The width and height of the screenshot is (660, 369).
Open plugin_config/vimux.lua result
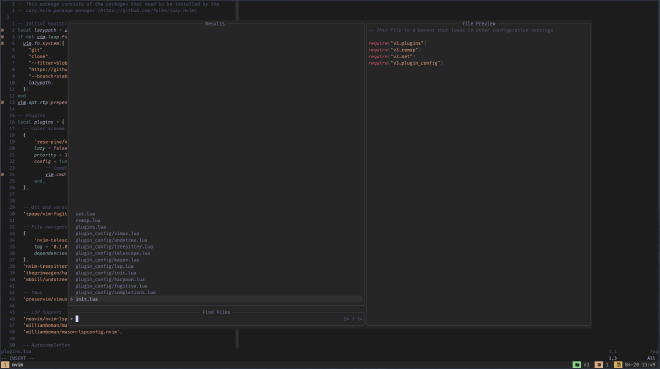[x=107, y=234]
